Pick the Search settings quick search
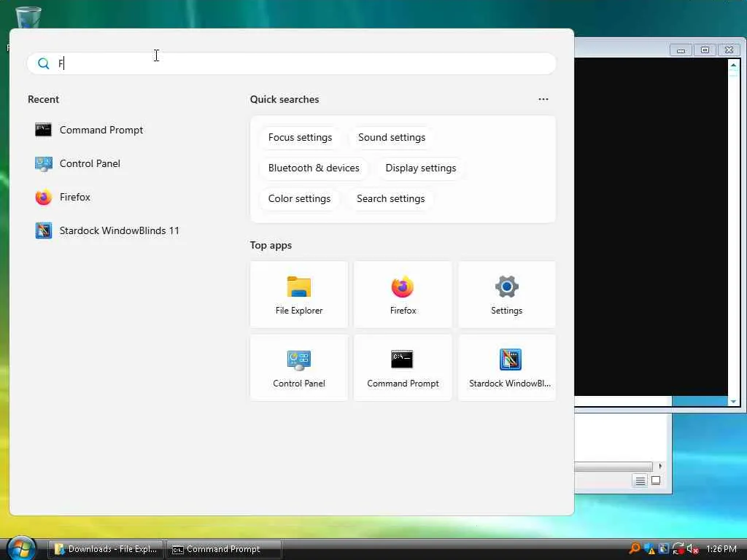 tap(391, 198)
